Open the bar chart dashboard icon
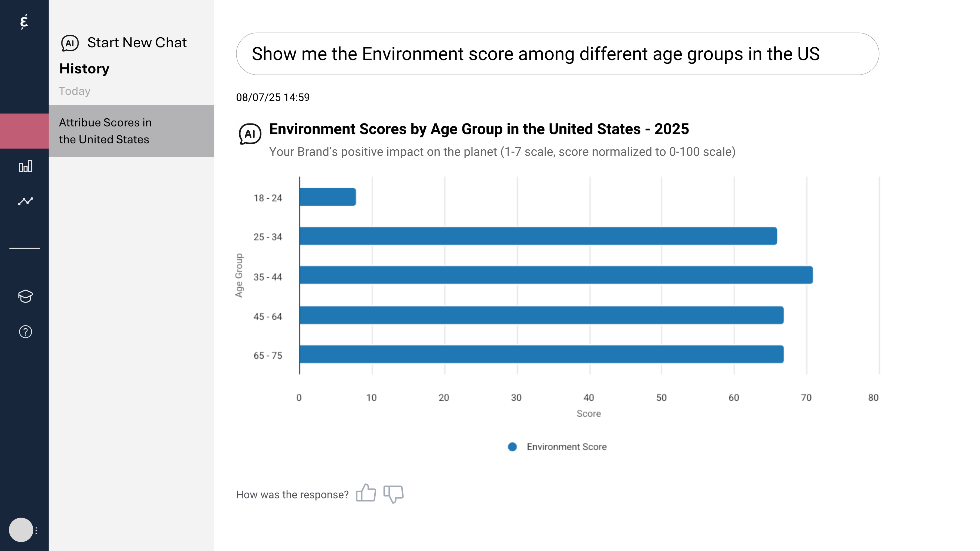 (x=26, y=166)
